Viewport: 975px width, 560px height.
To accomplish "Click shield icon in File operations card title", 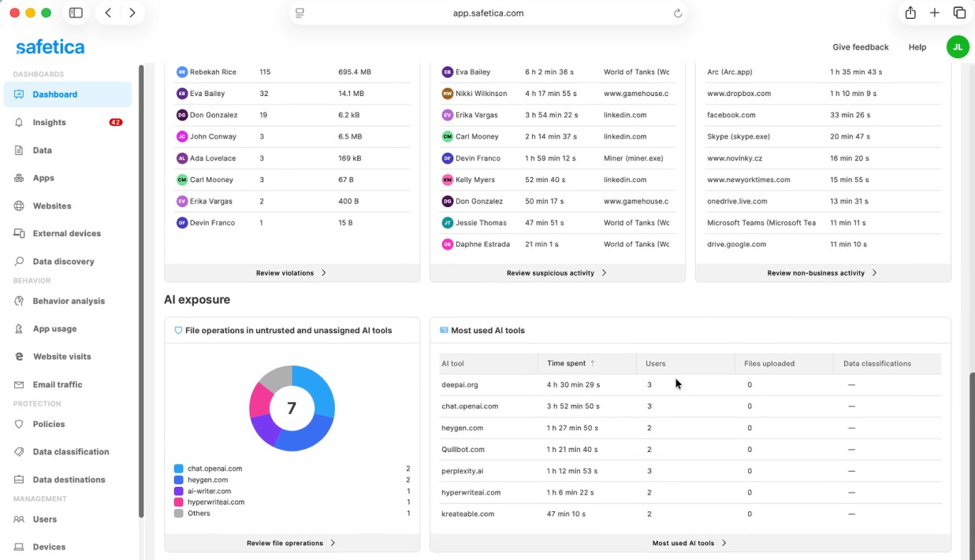I will click(178, 331).
